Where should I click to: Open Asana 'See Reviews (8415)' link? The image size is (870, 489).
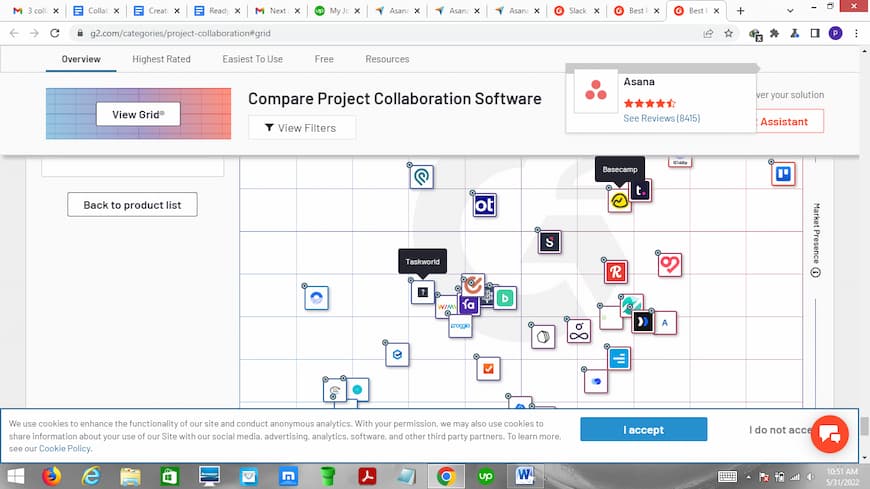point(661,118)
